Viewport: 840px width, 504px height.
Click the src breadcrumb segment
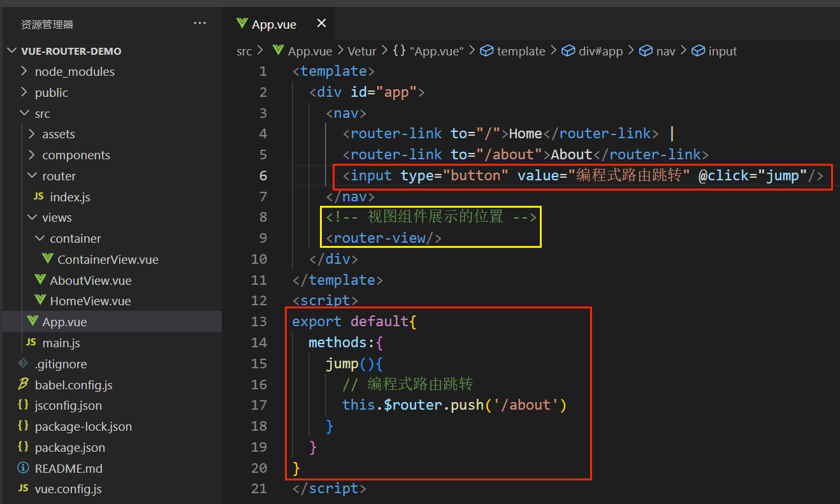(x=244, y=51)
